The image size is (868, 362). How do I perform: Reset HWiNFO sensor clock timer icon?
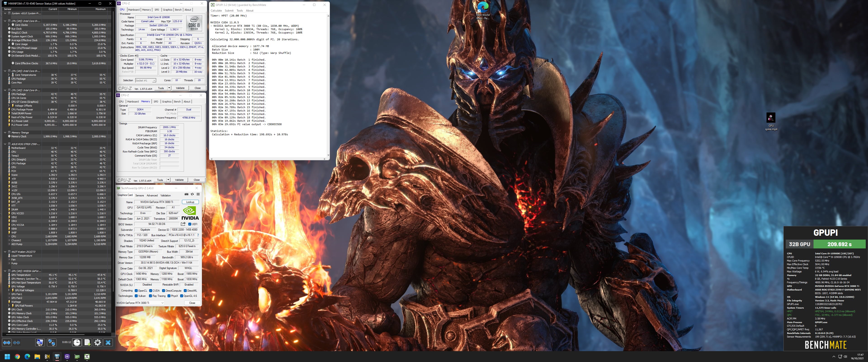coord(77,343)
